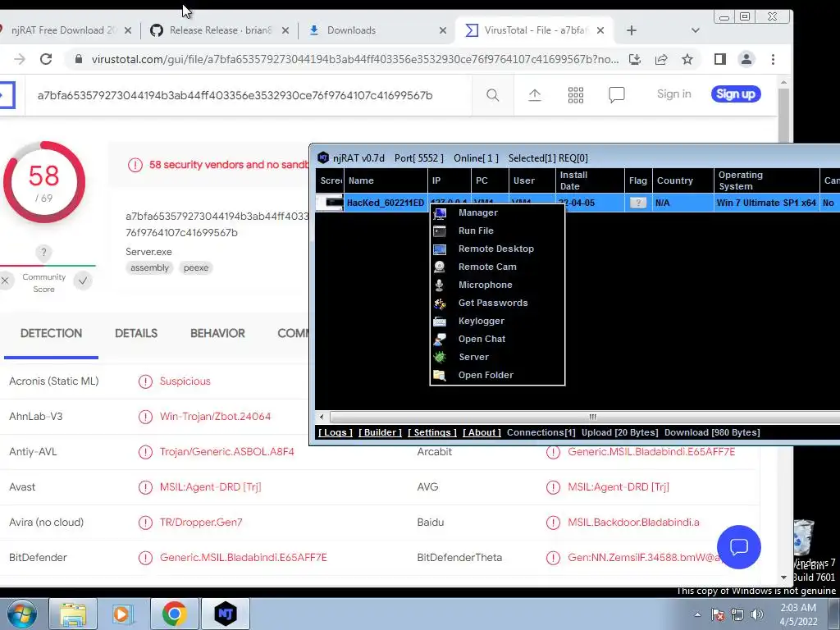Click njRAT horizontal scrollbar thumb
The image size is (840, 630).
click(592, 417)
